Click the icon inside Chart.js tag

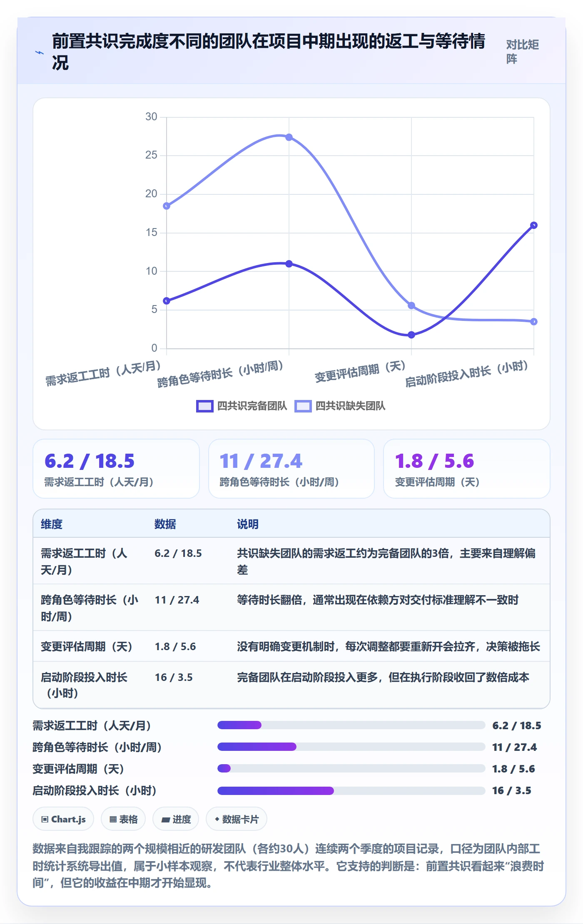point(45,820)
